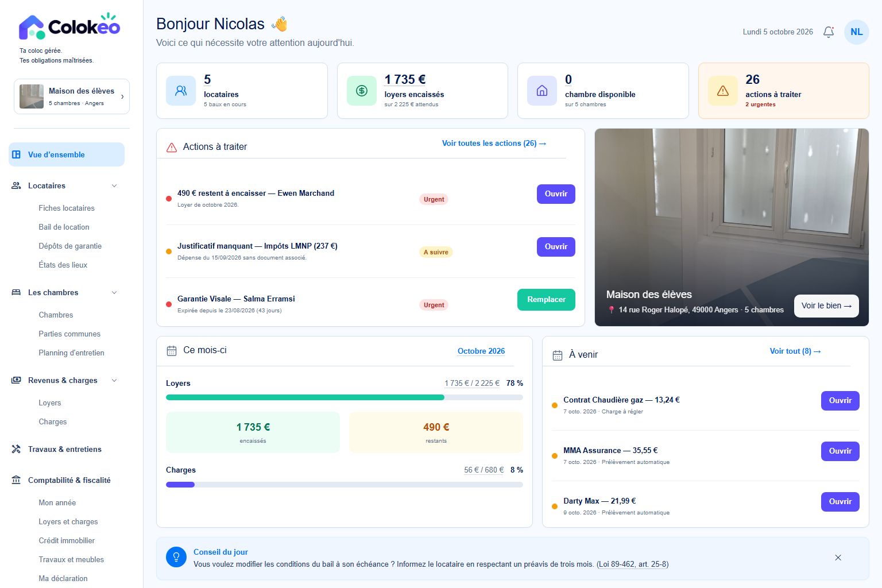Select Vue d'ensemble in sidebar
882x588 pixels.
coord(67,154)
